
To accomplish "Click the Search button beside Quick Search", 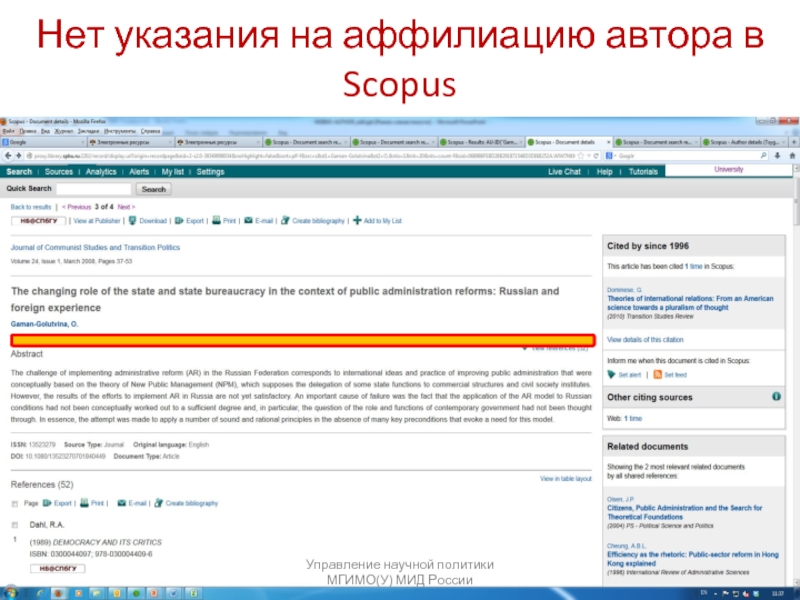I will [x=154, y=189].
